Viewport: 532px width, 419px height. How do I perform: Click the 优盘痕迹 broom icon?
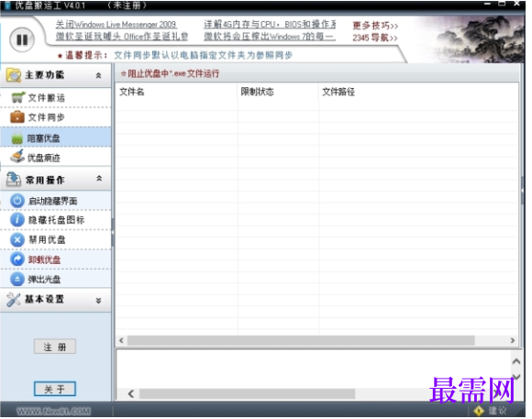click(17, 157)
